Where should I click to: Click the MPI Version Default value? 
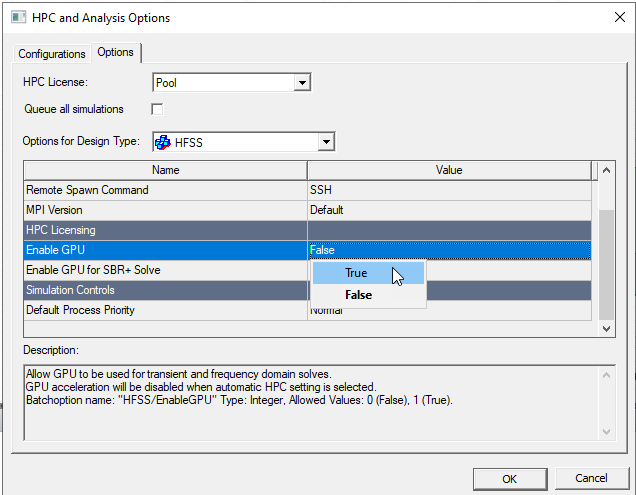click(x=326, y=210)
